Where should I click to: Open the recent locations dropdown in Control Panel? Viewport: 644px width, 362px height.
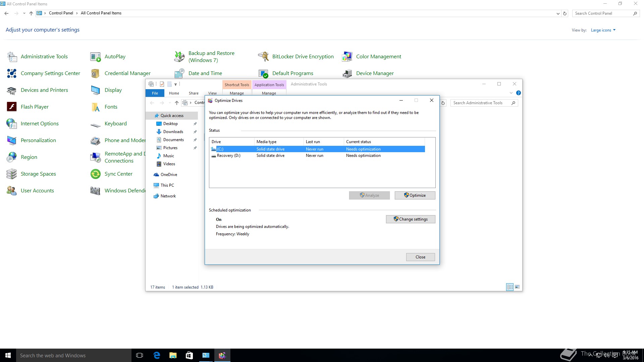pyautogui.click(x=24, y=13)
